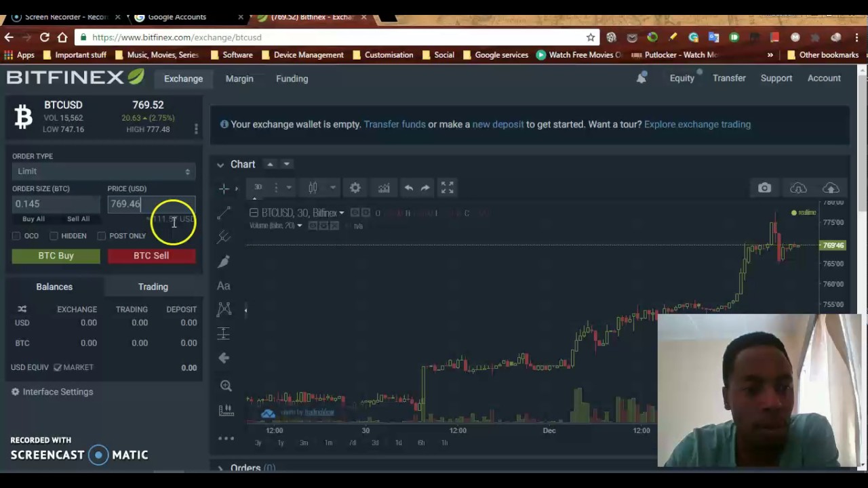Enable the HIDDEN order option
This screenshot has width=868, height=488.
(54, 236)
